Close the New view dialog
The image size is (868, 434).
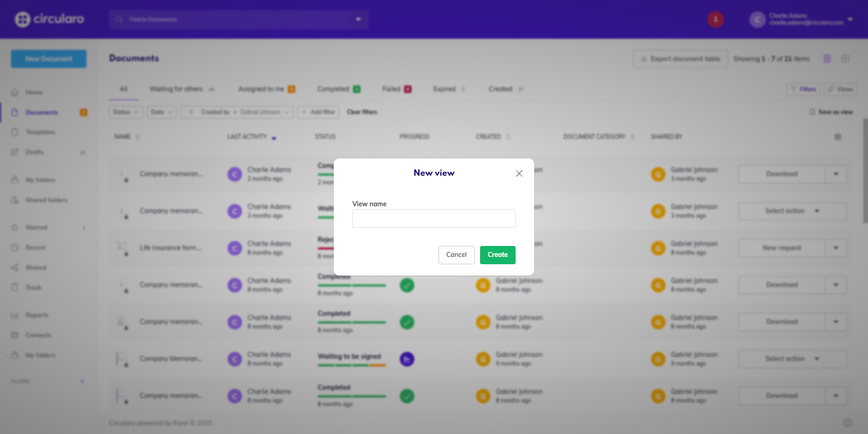(519, 173)
